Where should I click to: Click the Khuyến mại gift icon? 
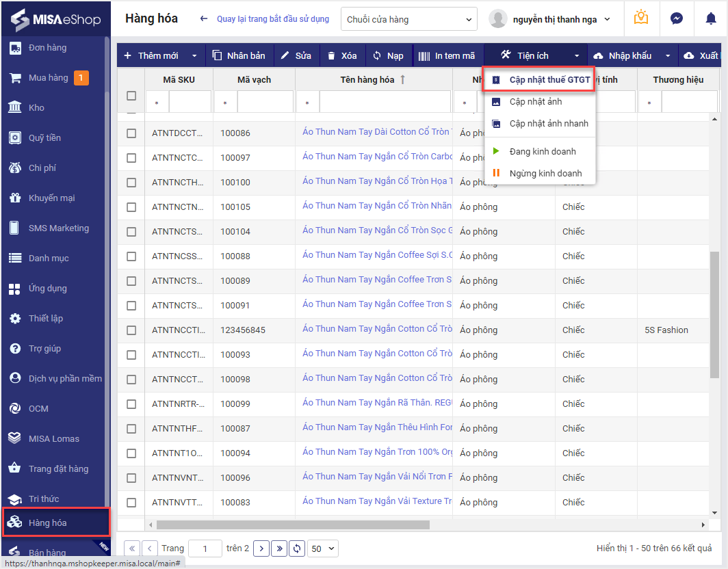(15, 198)
